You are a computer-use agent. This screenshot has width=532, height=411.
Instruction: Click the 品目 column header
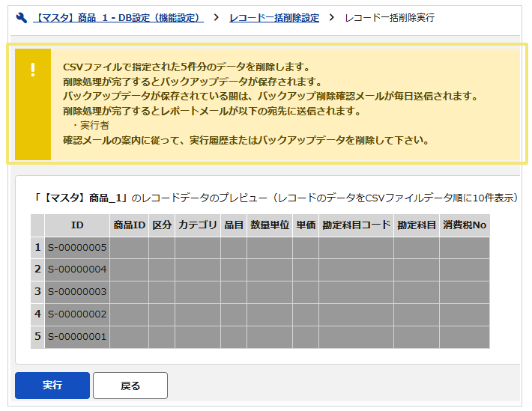pyautogui.click(x=234, y=225)
